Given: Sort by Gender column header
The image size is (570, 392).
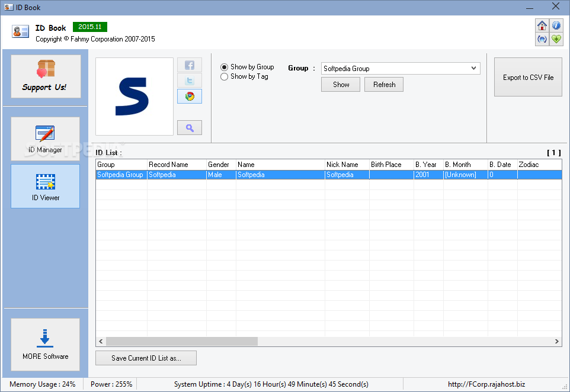Looking at the screenshot, I should 221,165.
